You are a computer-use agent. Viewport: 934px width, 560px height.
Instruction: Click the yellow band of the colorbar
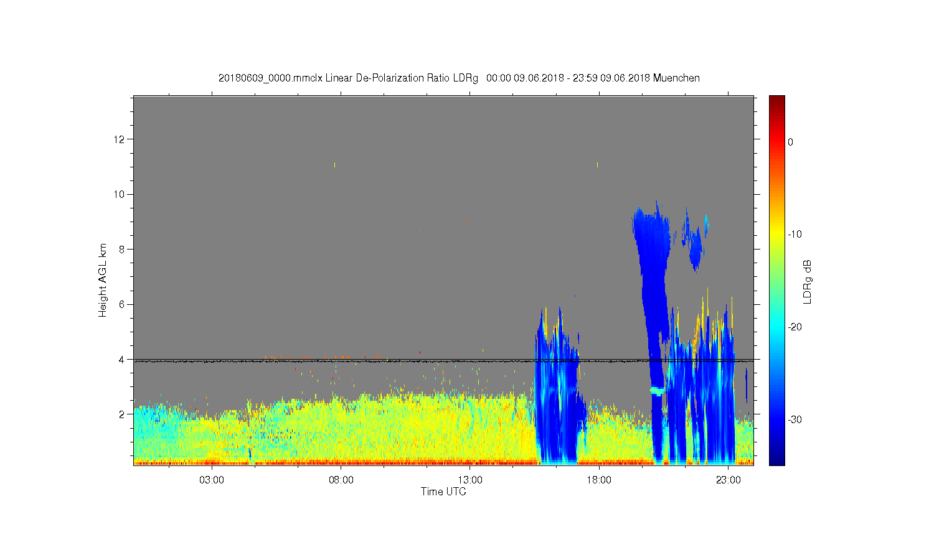[x=777, y=235]
